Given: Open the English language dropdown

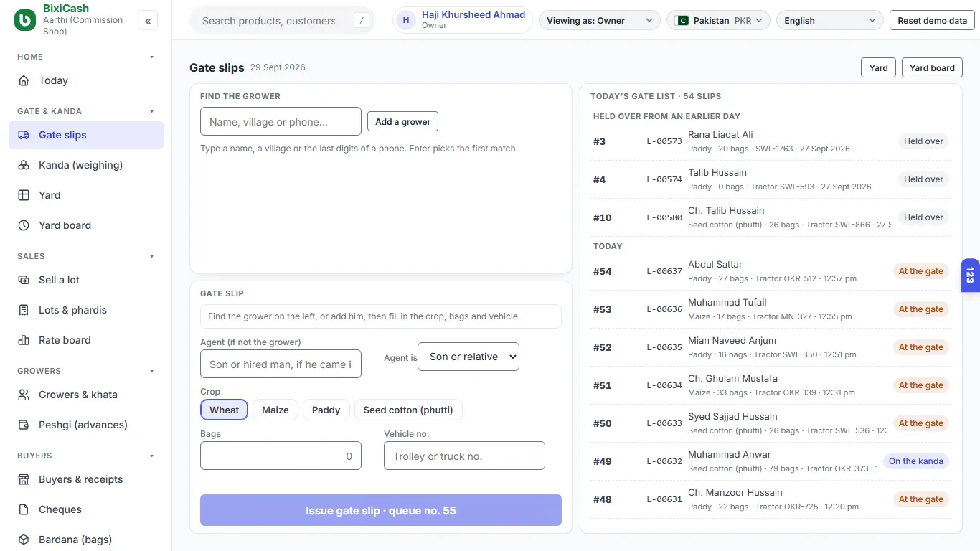Looking at the screenshot, I should click(x=830, y=20).
